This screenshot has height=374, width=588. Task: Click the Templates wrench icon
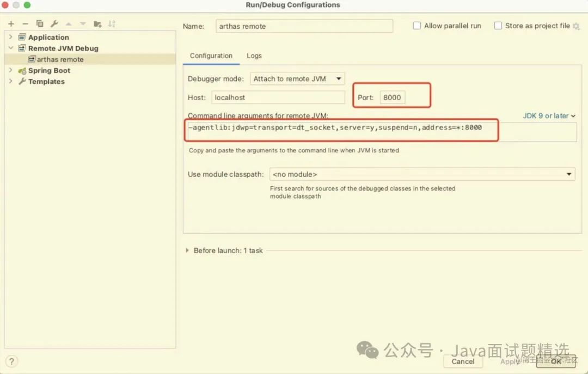point(22,82)
